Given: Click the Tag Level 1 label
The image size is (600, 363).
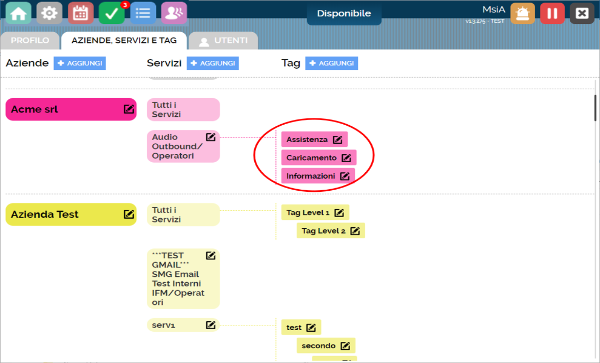Looking at the screenshot, I should (308, 213).
